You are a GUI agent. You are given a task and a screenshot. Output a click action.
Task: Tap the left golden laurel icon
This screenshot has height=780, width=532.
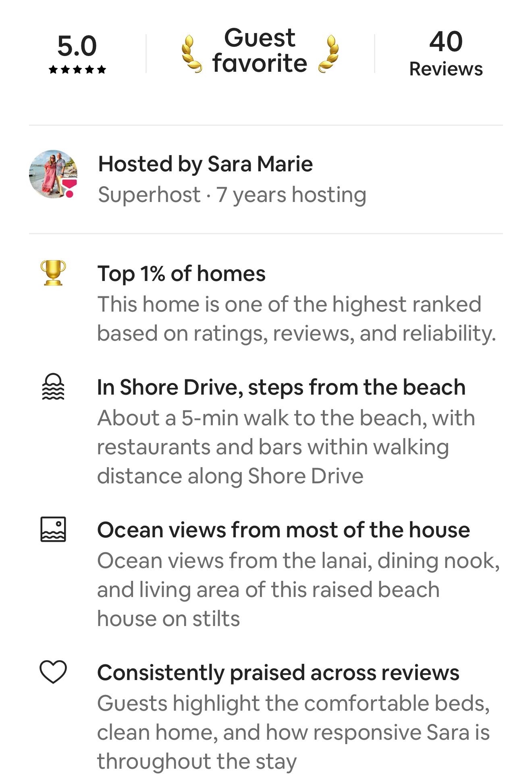191,54
